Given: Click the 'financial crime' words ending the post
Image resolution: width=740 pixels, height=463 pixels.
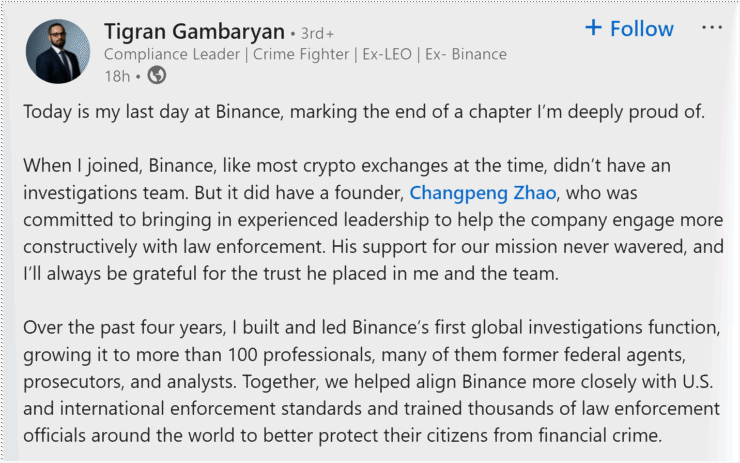Looking at the screenshot, I should tap(600, 435).
